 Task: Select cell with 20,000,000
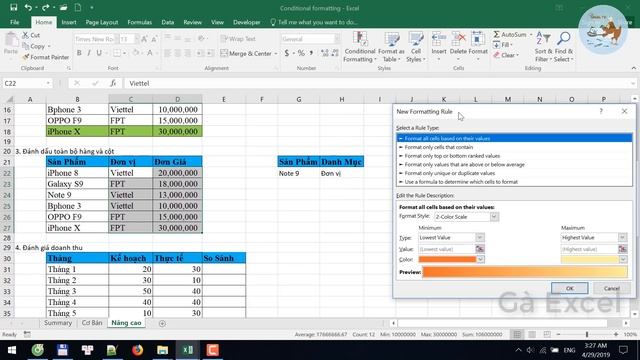click(177, 173)
